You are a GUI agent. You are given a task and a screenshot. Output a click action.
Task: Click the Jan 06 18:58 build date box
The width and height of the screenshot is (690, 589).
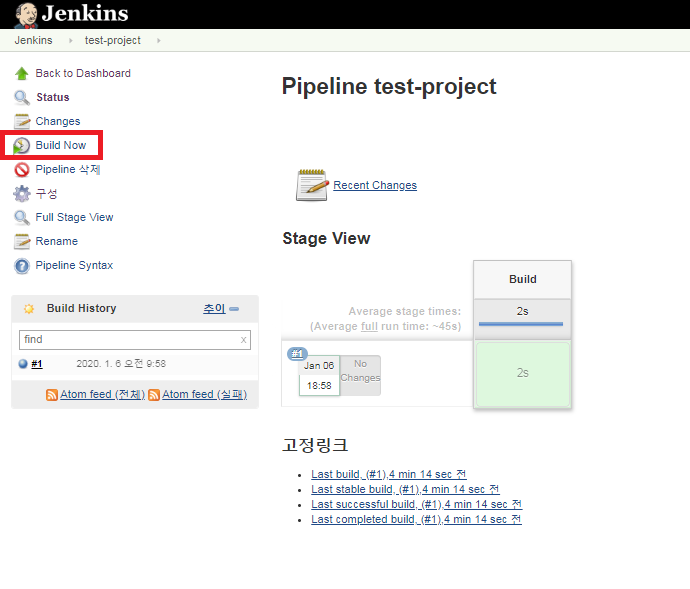coord(319,376)
